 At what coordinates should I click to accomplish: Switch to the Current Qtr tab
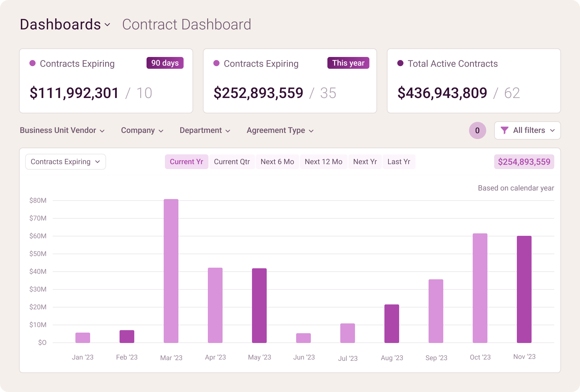click(x=232, y=162)
